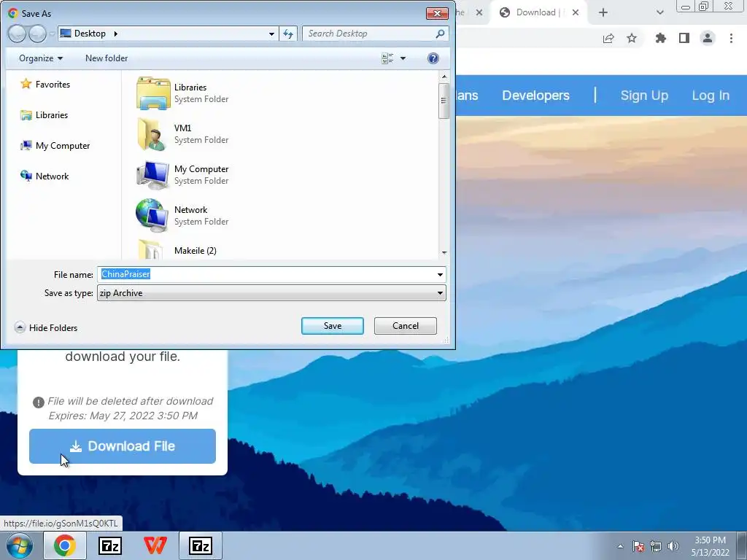Toggle Chrome side panel icon

coord(684,38)
